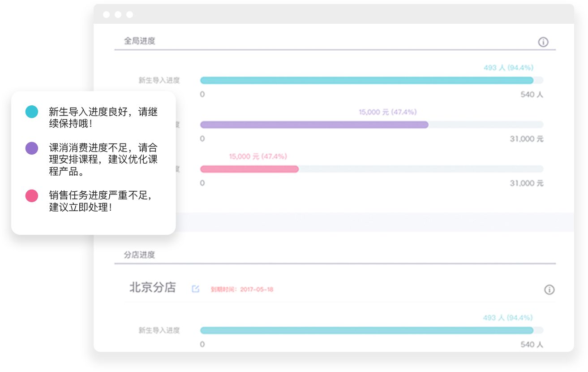Screen dimensions: 588x372
Task: Select the 分店进度 section header
Action: (140, 255)
